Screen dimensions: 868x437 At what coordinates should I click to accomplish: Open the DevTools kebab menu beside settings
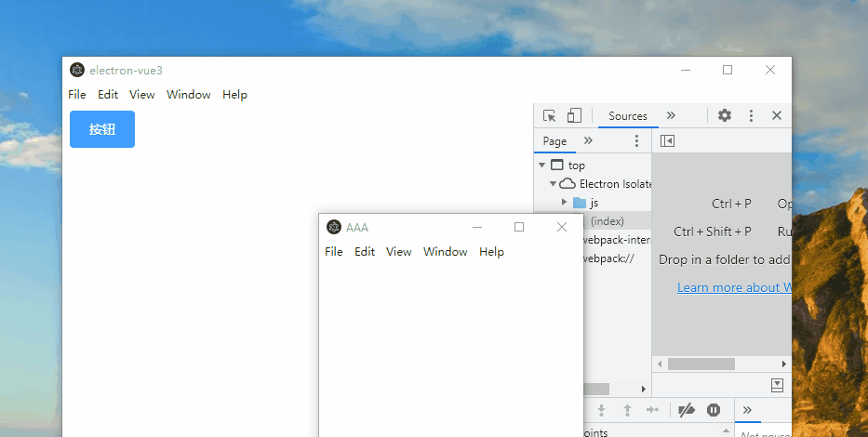751,115
